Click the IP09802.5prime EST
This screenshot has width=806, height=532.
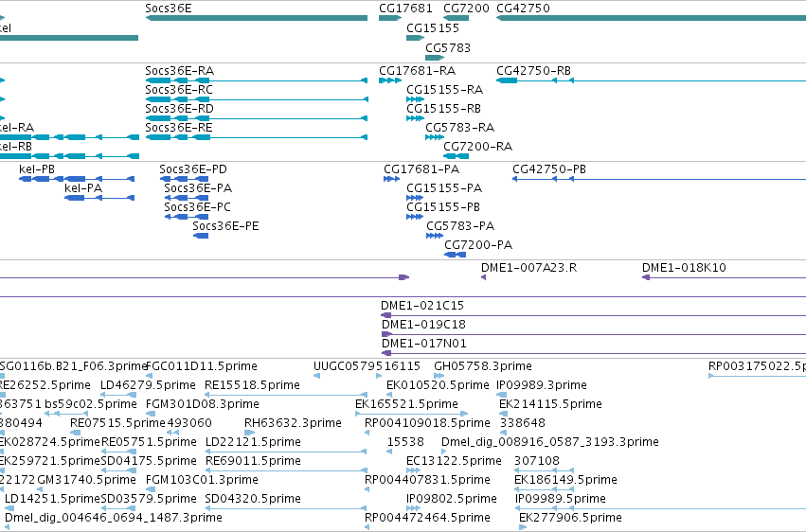413,508
